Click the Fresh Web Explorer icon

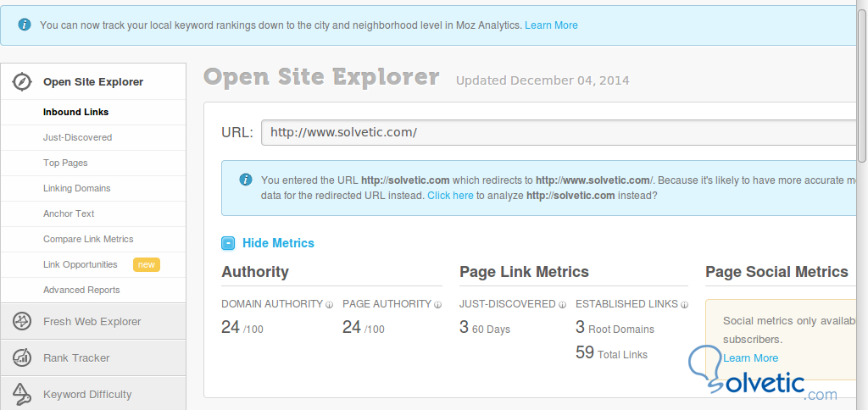pyautogui.click(x=22, y=321)
